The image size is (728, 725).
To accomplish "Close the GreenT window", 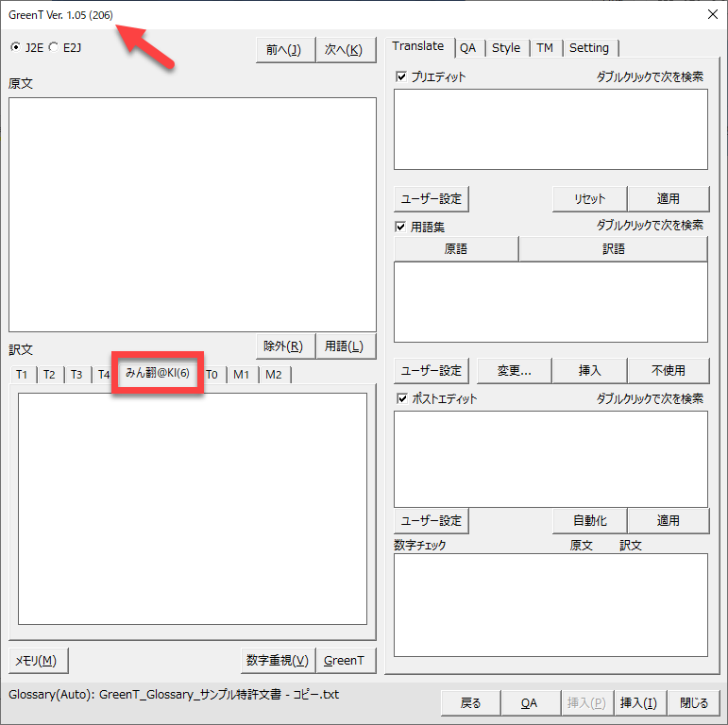I will coord(712,13).
